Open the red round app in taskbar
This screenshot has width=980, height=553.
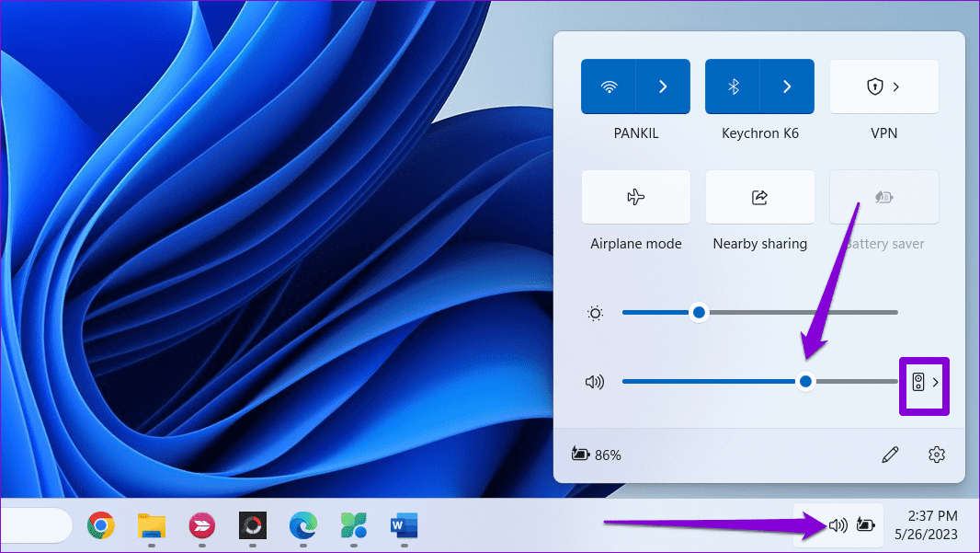202,525
